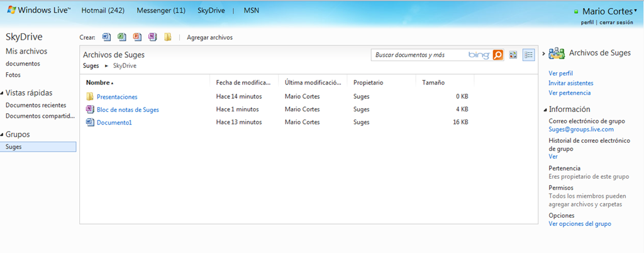
Task: Open Documentos recientes
Action: 36,105
